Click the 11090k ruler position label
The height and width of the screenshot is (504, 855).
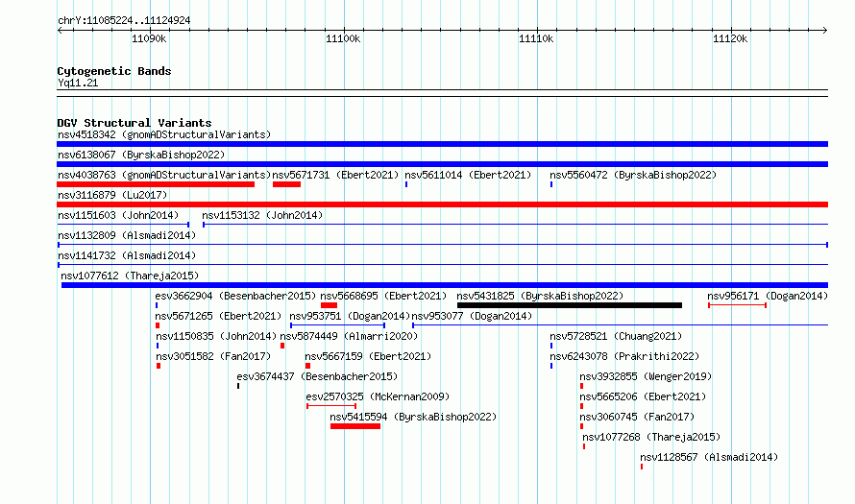click(x=149, y=38)
